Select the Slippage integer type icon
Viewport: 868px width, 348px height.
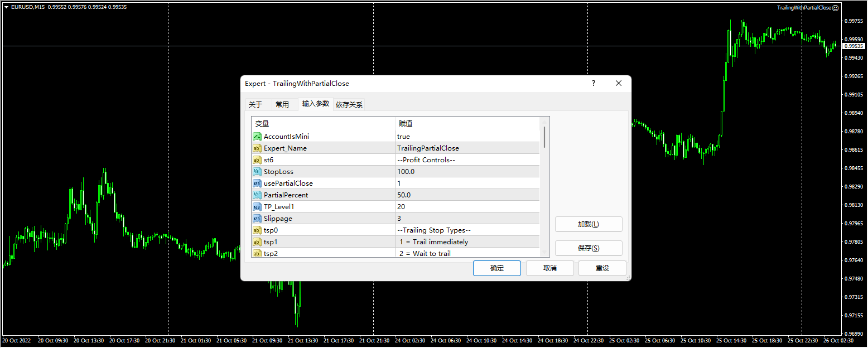(257, 219)
